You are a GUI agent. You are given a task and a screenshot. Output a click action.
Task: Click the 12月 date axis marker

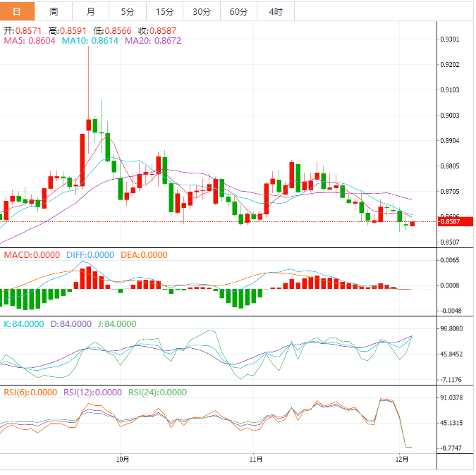coord(402,459)
